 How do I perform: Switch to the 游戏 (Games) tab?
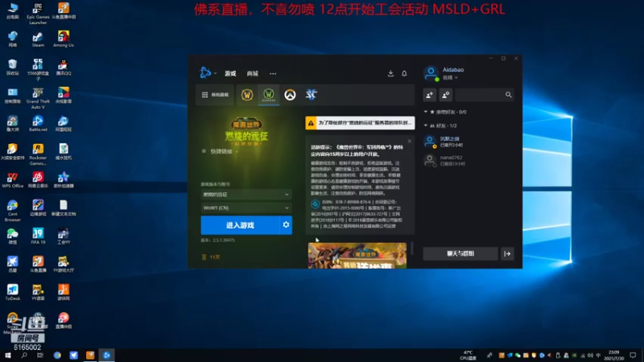click(x=230, y=73)
